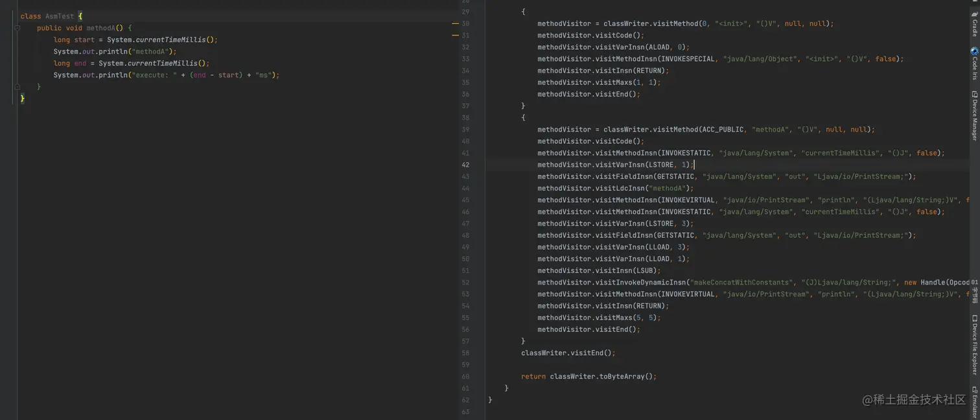980x420 pixels.
Task: Click line number 42 in the gutter
Action: tap(465, 165)
